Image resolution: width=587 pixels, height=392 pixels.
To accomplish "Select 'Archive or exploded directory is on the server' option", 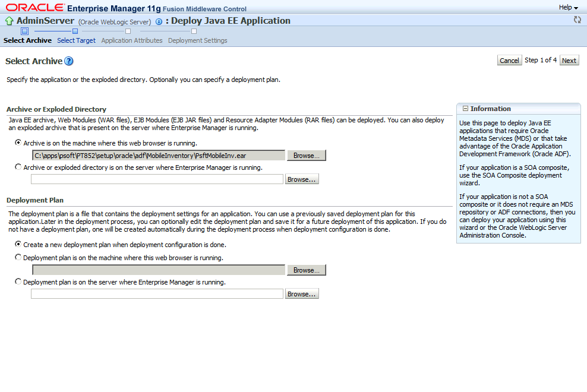I will (18, 167).
